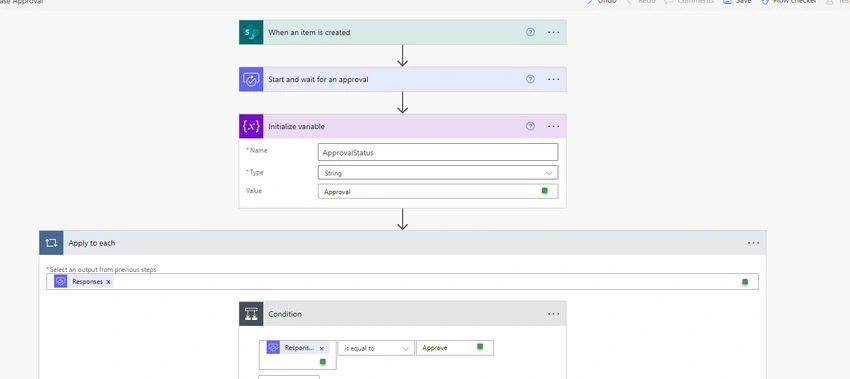
Task: Open the Initialize variable ellipsis menu
Action: (x=553, y=126)
